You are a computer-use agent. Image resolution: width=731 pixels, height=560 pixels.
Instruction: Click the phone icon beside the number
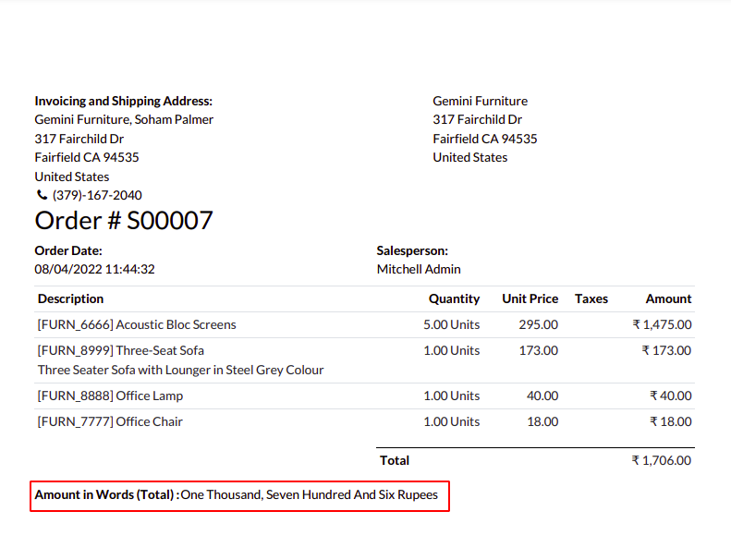pos(42,196)
